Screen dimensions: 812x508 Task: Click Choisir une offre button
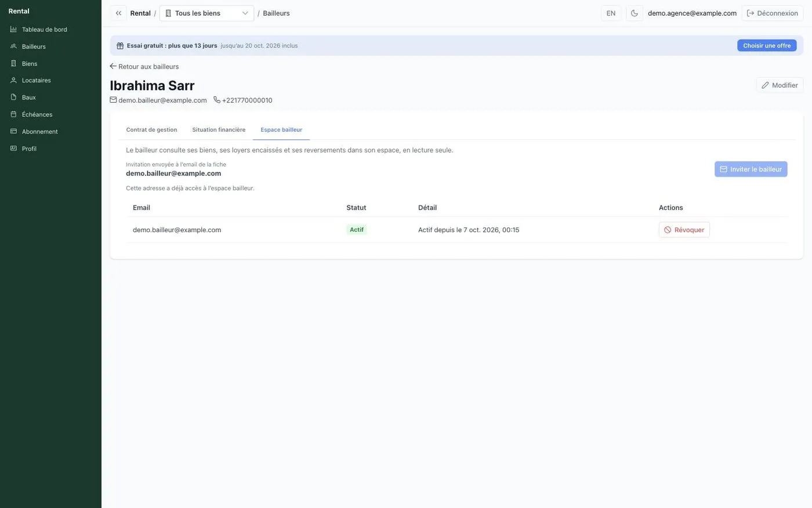point(767,45)
